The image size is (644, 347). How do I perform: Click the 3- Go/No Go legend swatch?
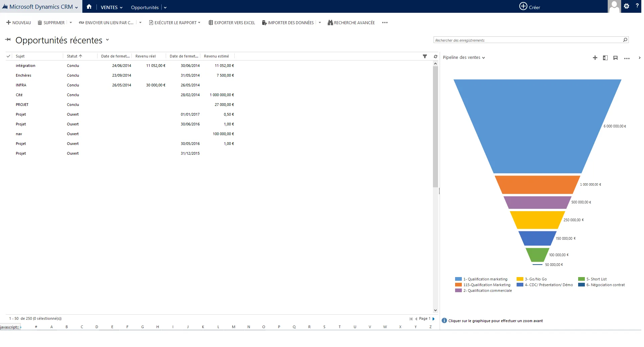click(x=520, y=279)
